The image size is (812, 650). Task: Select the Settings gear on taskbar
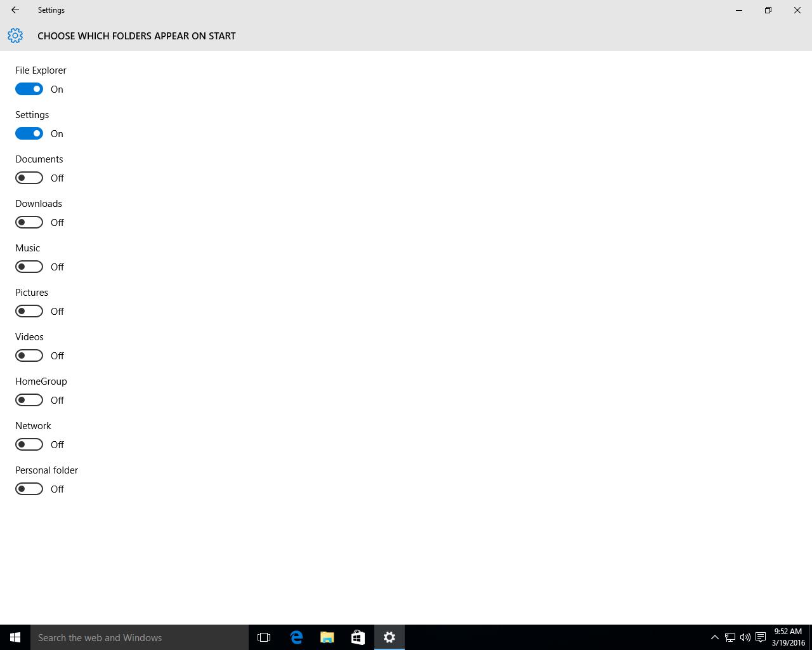(x=390, y=637)
